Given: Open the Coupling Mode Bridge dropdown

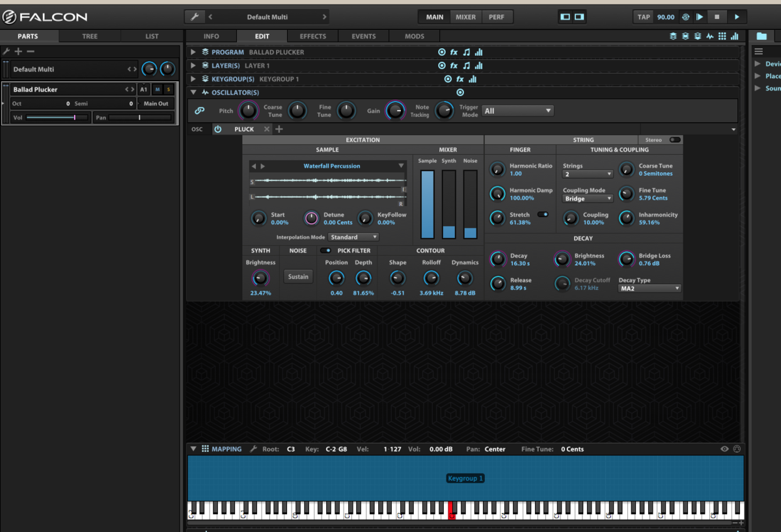Looking at the screenshot, I should (x=588, y=199).
